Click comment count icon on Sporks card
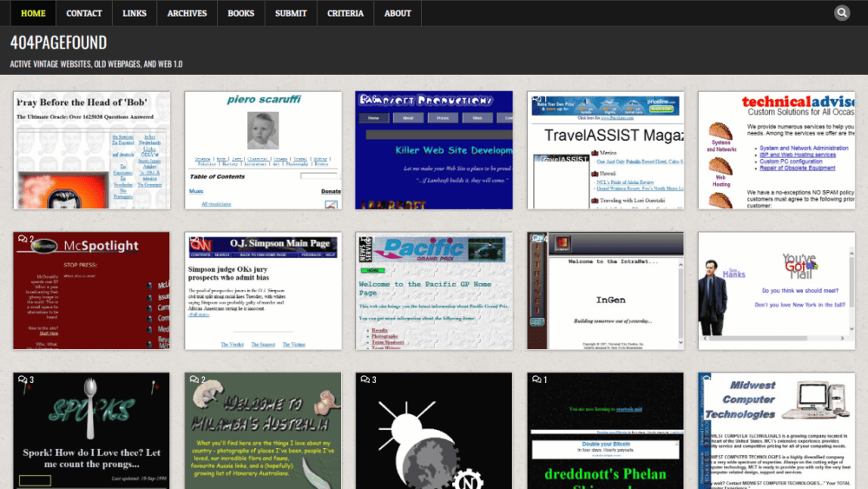Image resolution: width=868 pixels, height=489 pixels. click(x=25, y=380)
